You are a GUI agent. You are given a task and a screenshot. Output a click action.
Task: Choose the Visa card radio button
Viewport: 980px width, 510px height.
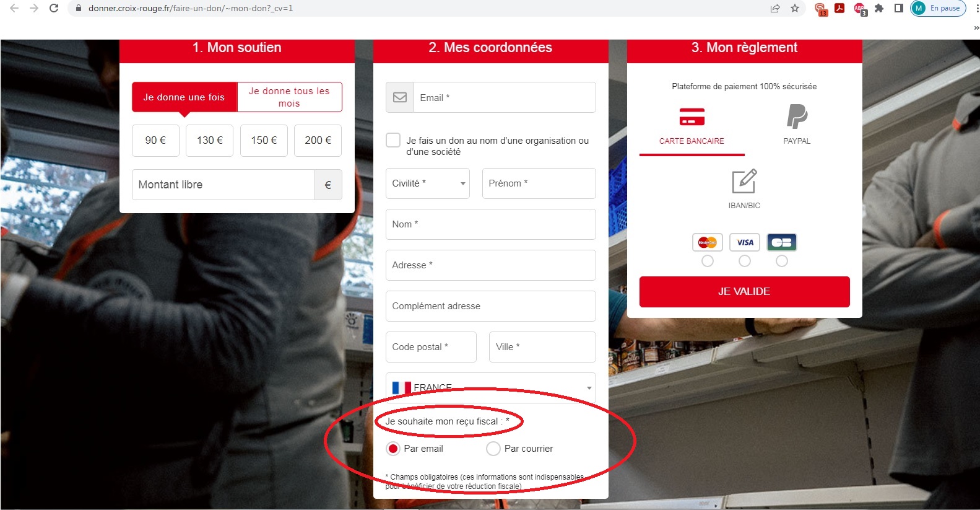(745, 261)
